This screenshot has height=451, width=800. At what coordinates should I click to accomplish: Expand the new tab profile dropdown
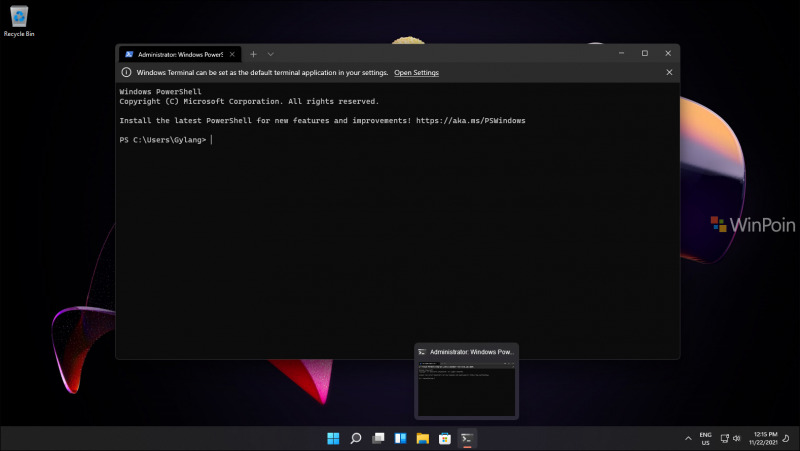coord(270,54)
